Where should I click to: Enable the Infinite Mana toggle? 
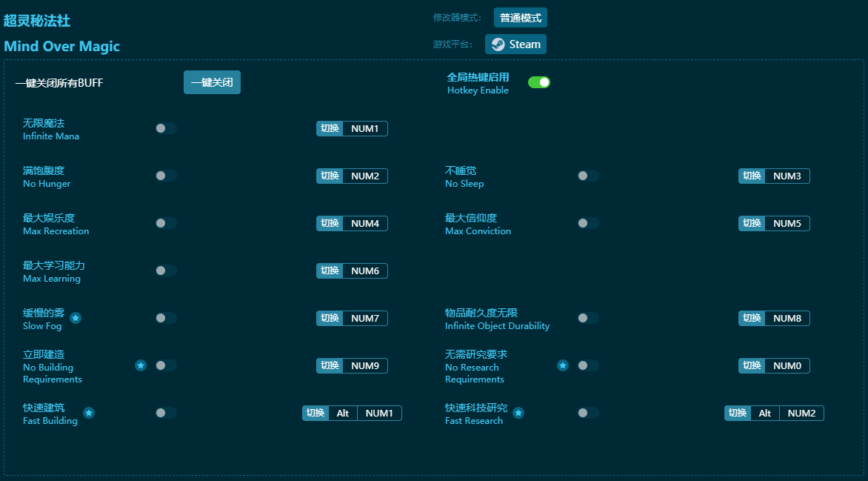[165, 128]
